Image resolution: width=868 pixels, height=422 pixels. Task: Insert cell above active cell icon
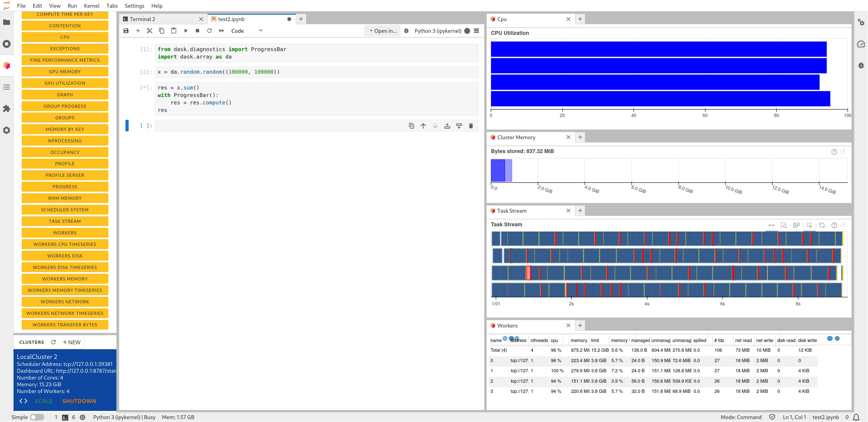click(447, 126)
